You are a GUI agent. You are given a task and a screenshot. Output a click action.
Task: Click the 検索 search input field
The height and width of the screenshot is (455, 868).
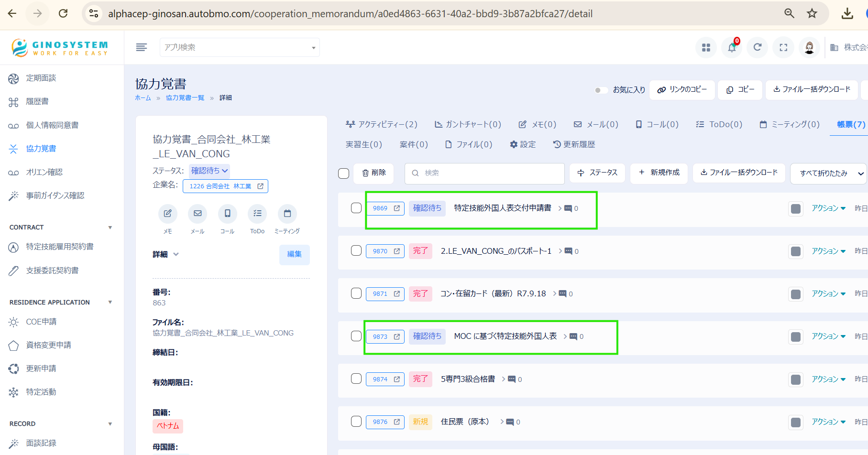click(x=484, y=173)
